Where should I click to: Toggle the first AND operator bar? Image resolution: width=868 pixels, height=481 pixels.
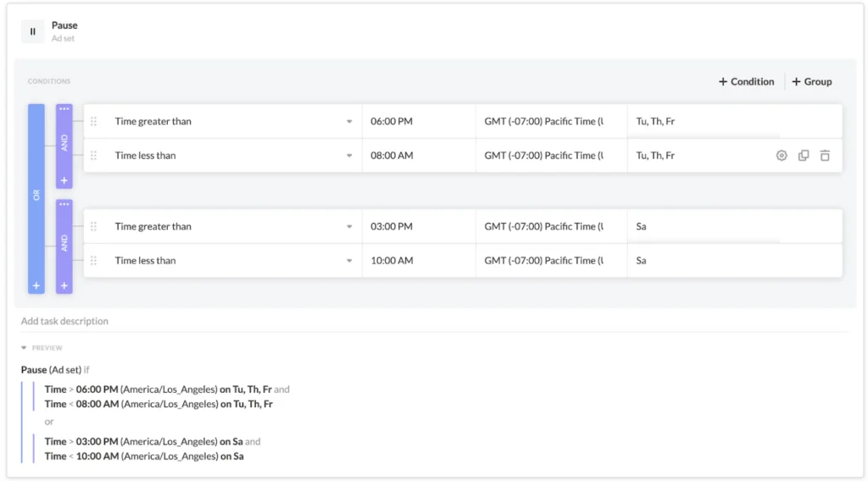(64, 142)
